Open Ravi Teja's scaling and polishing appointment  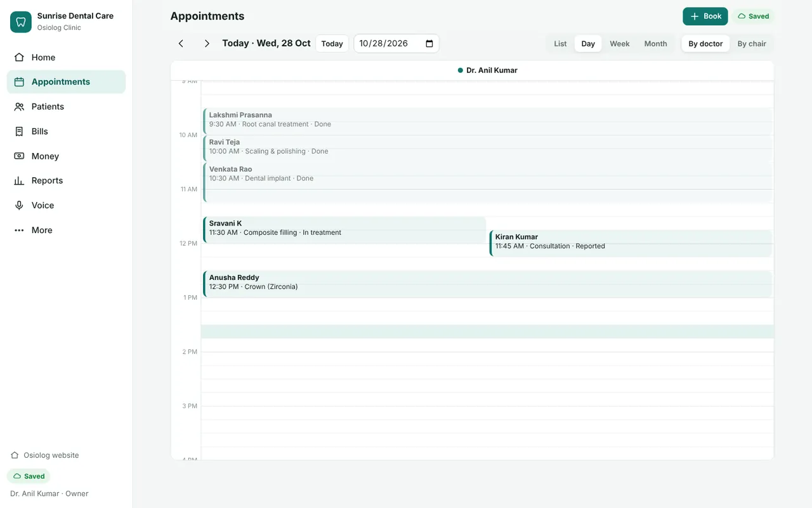pos(487,148)
